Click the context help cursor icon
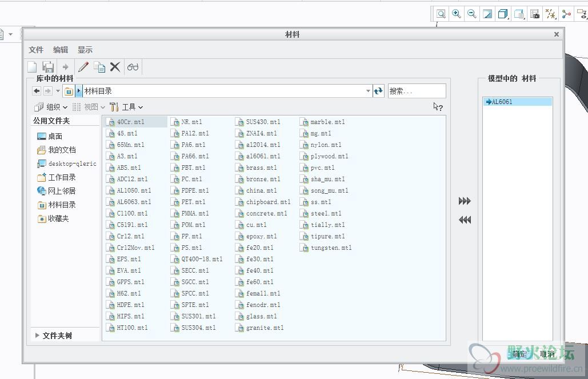The image size is (588, 379). pyautogui.click(x=438, y=107)
